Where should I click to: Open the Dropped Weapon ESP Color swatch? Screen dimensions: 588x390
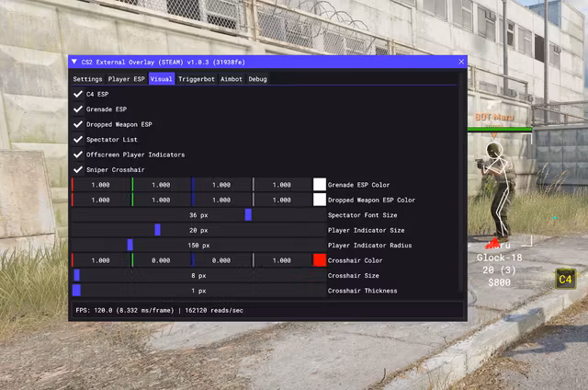click(320, 201)
